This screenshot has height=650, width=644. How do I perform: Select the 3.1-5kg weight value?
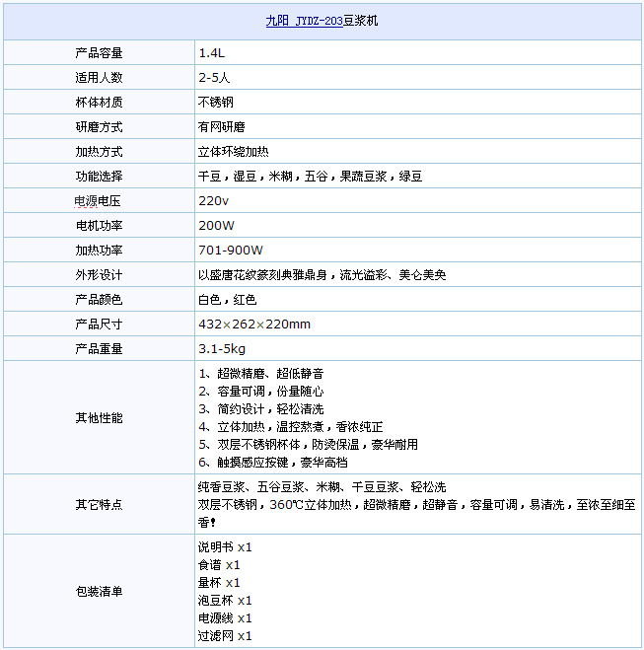coord(222,349)
